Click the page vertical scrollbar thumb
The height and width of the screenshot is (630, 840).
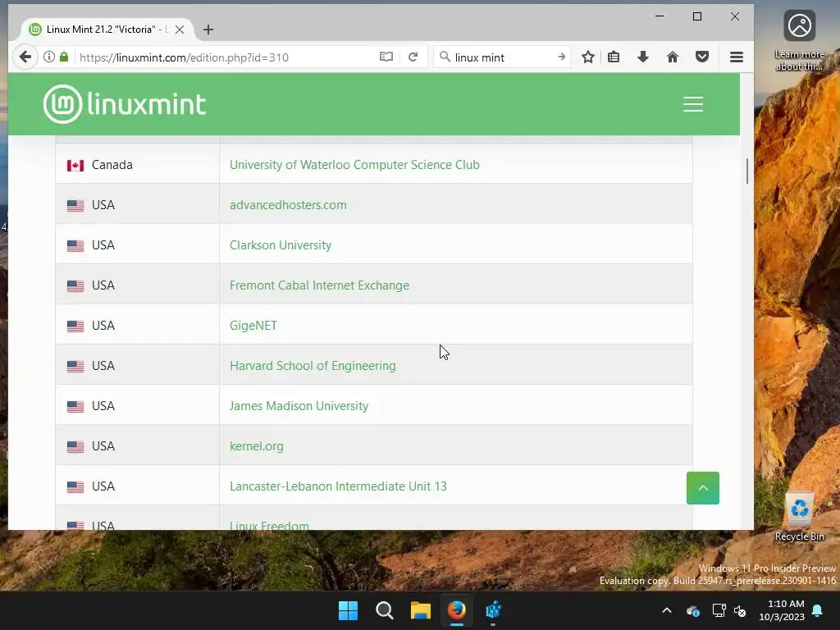pyautogui.click(x=746, y=171)
